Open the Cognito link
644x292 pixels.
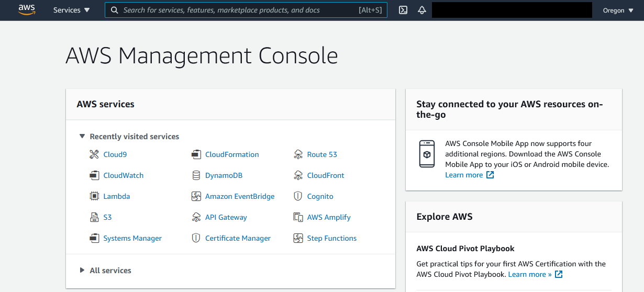[x=320, y=196]
